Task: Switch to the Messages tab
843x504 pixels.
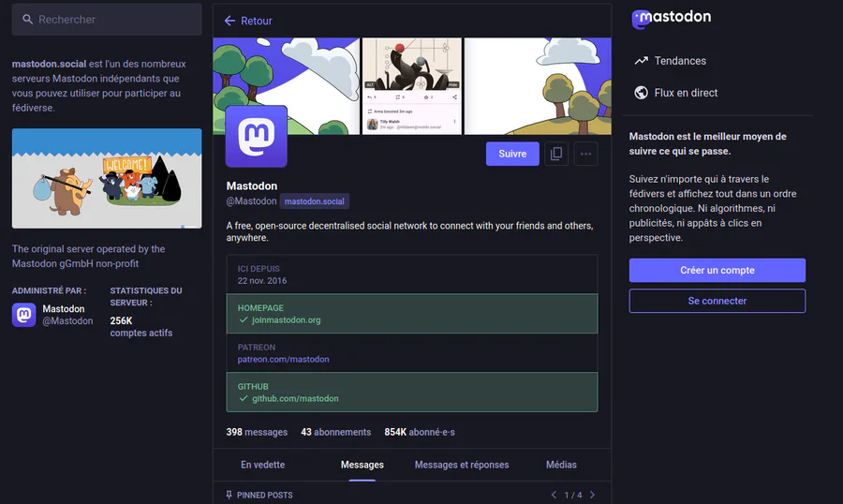Action: click(362, 465)
